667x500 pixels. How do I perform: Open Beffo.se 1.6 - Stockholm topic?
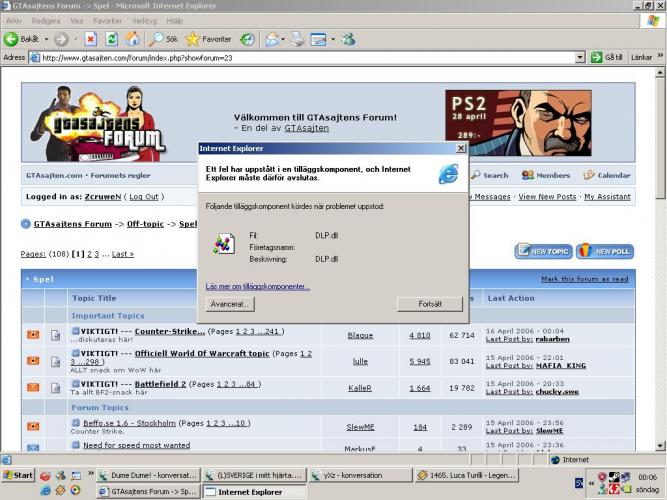129,423
